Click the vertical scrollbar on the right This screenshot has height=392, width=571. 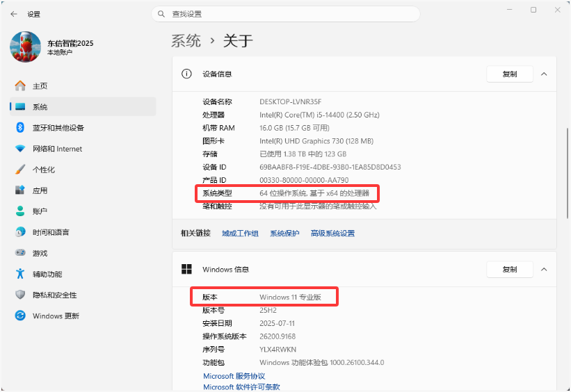point(568,173)
